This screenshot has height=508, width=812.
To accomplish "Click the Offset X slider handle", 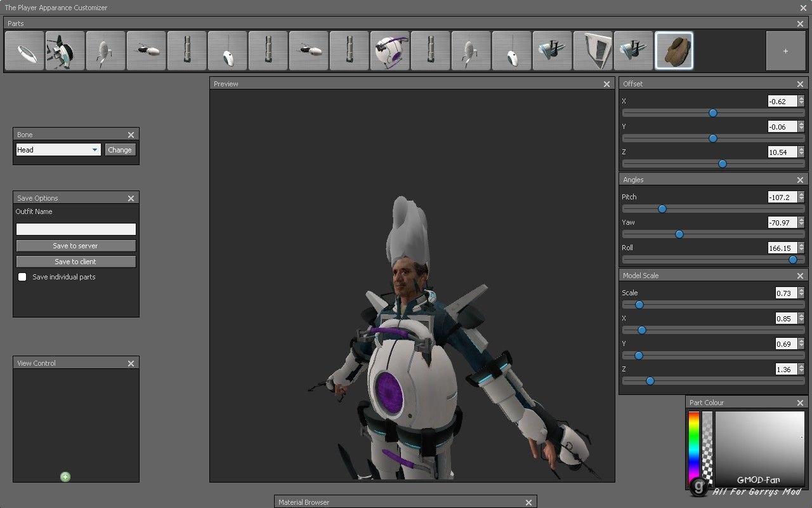I will point(713,113).
